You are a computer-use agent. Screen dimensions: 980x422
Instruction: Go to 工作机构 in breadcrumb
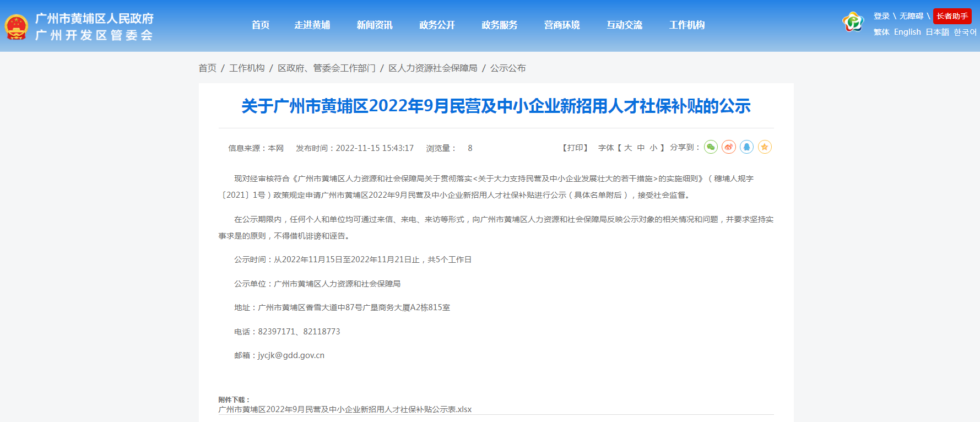(247, 68)
